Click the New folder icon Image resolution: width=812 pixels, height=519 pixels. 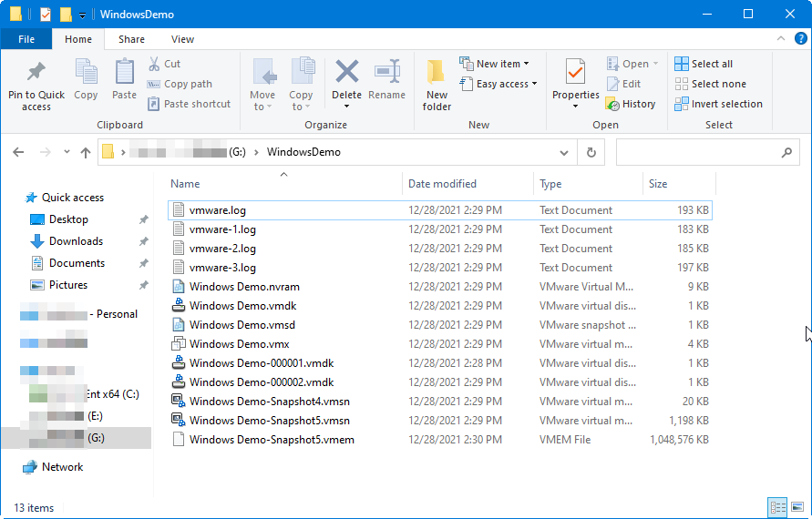coord(437,73)
